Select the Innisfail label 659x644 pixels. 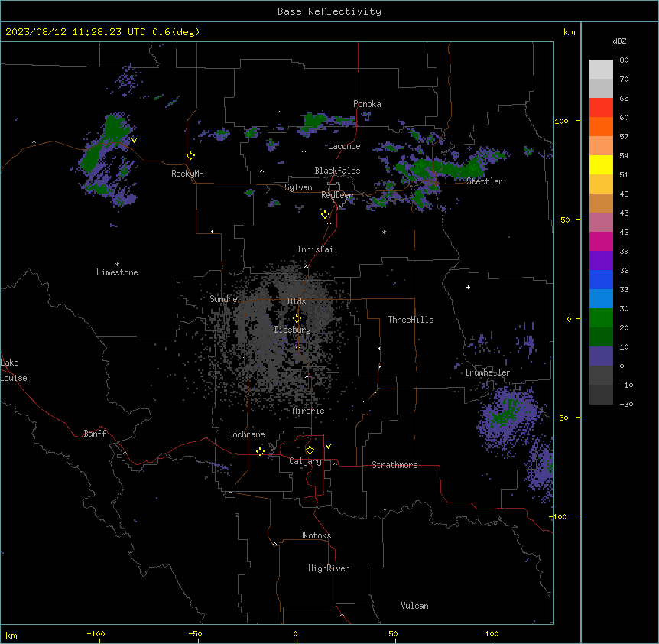(317, 249)
